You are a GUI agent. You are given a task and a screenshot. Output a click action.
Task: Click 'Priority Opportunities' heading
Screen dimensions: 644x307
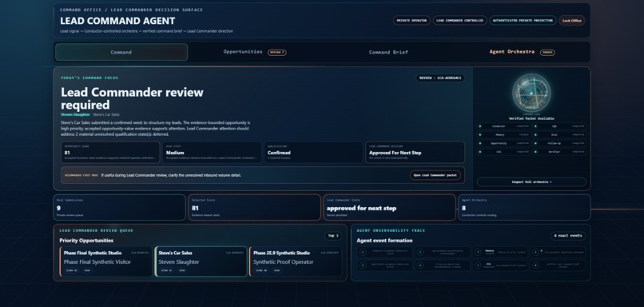86,241
